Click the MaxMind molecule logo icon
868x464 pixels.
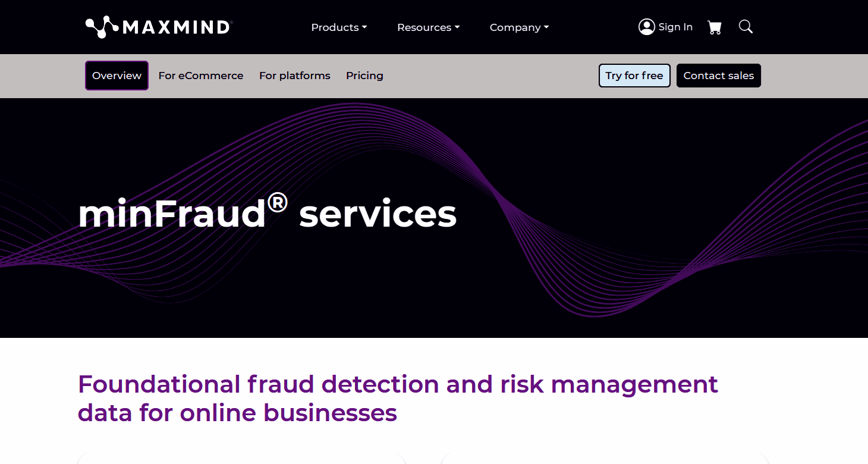point(102,27)
